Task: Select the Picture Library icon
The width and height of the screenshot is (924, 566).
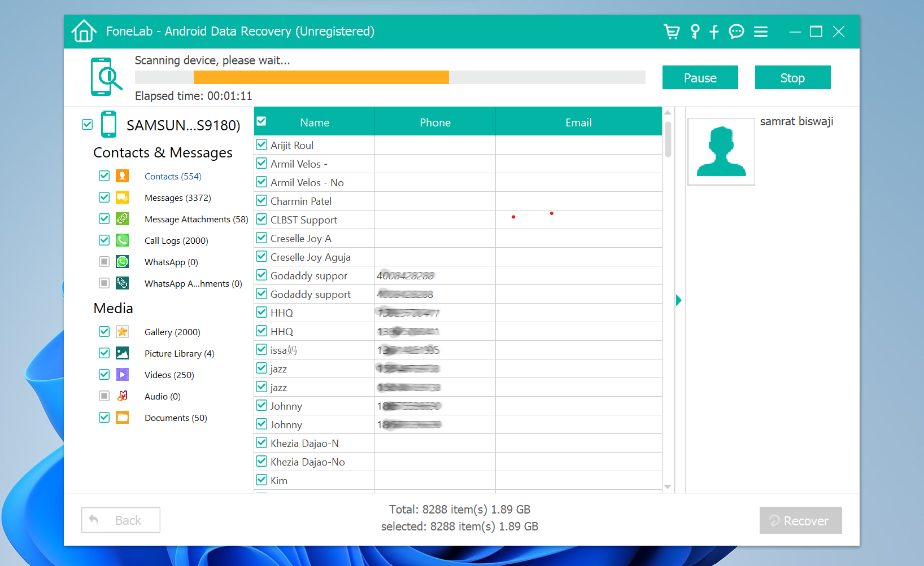Action: point(122,353)
